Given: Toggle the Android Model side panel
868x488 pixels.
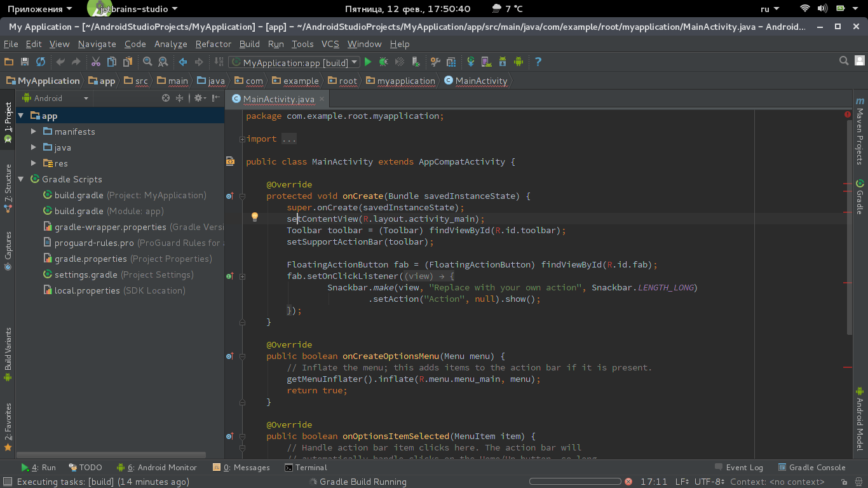Looking at the screenshot, I should [860, 418].
